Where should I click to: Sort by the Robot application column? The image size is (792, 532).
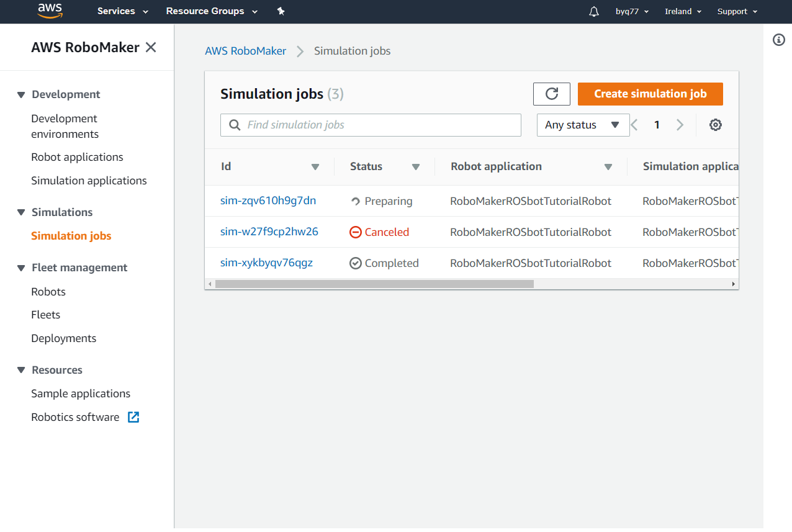pos(608,166)
